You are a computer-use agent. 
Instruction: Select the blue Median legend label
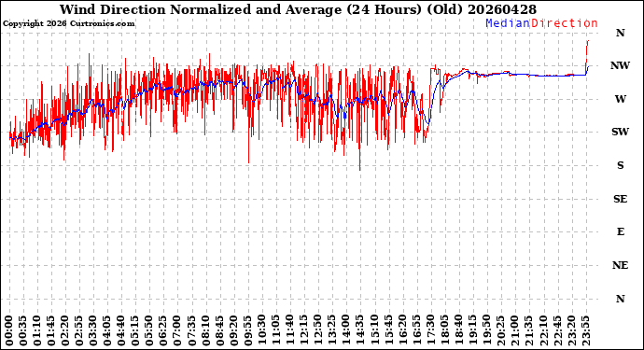(508, 23)
